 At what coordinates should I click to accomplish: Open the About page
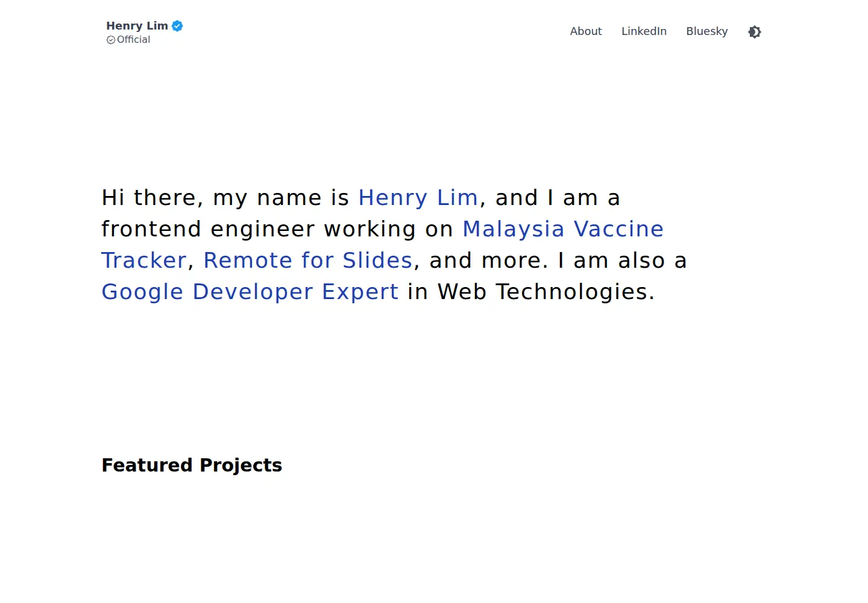pos(586,31)
